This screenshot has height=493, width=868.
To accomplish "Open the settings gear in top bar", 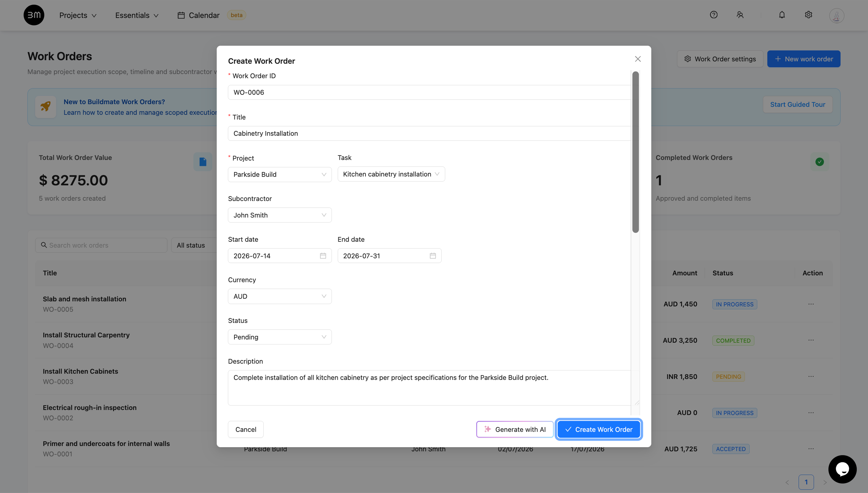I will coord(808,15).
